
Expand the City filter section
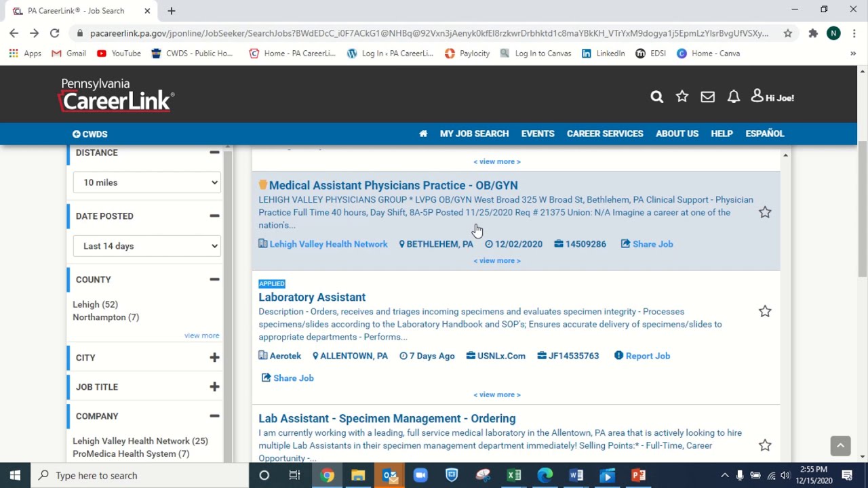(214, 357)
